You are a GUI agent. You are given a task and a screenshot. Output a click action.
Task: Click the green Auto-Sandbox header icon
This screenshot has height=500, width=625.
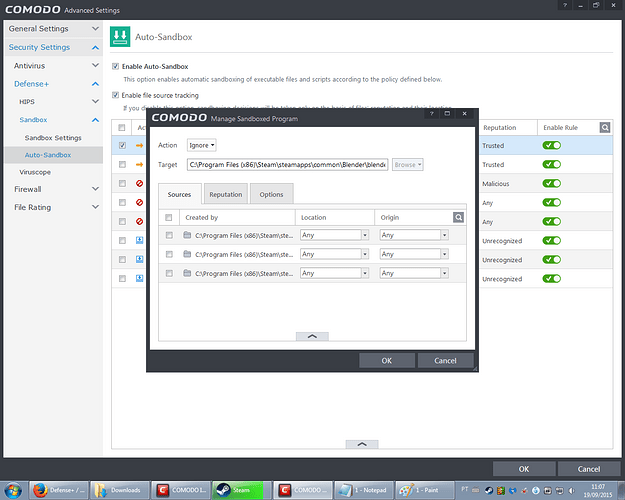[120, 37]
